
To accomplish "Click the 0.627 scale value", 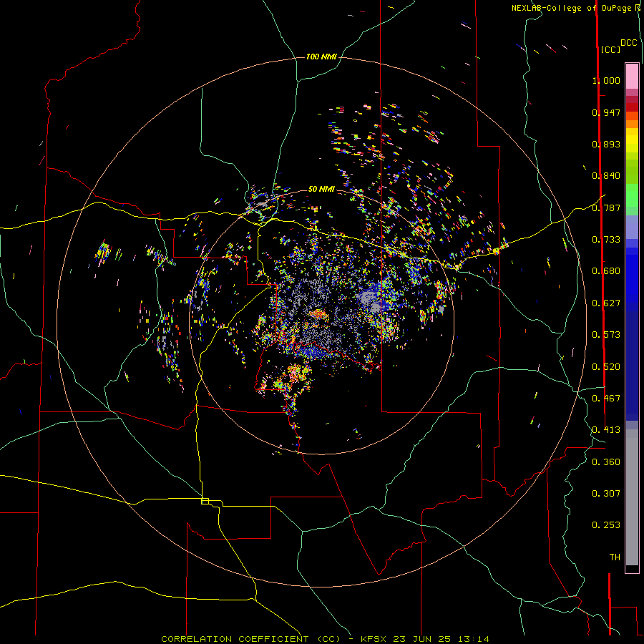I will pos(606,303).
